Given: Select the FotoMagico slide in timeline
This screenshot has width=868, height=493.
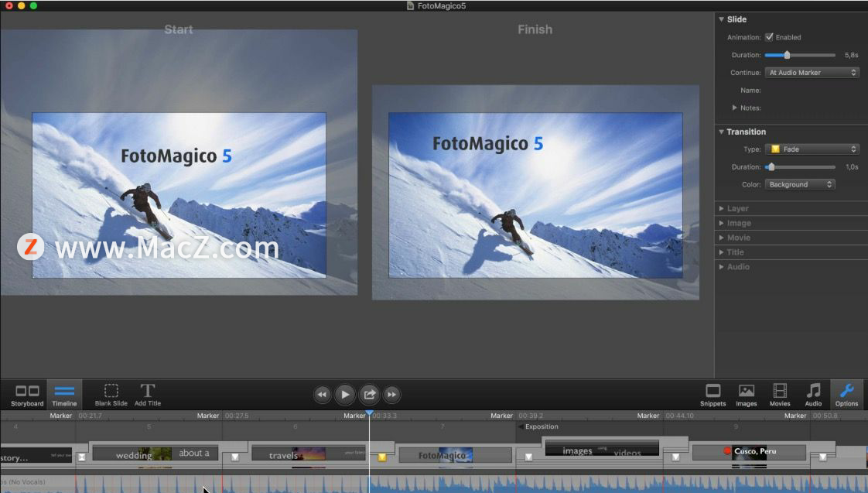Looking at the screenshot, I should 456,455.
